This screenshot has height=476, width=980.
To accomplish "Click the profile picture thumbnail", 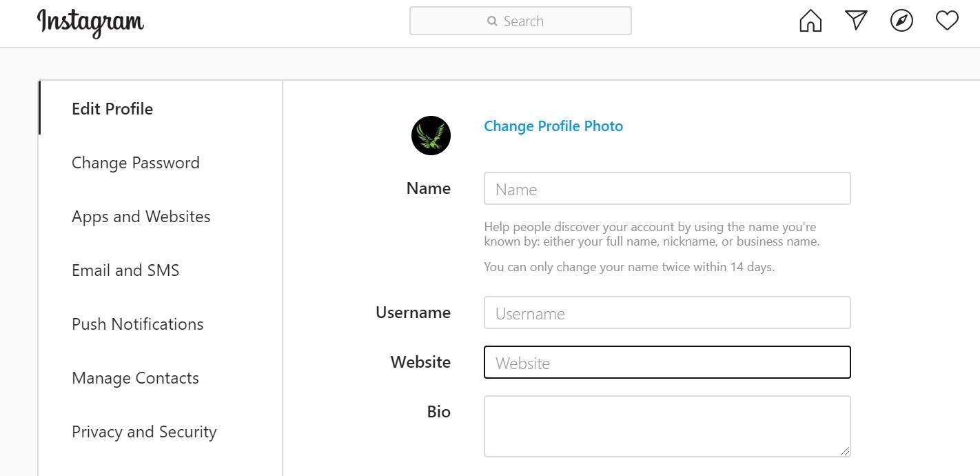I will [x=431, y=135].
